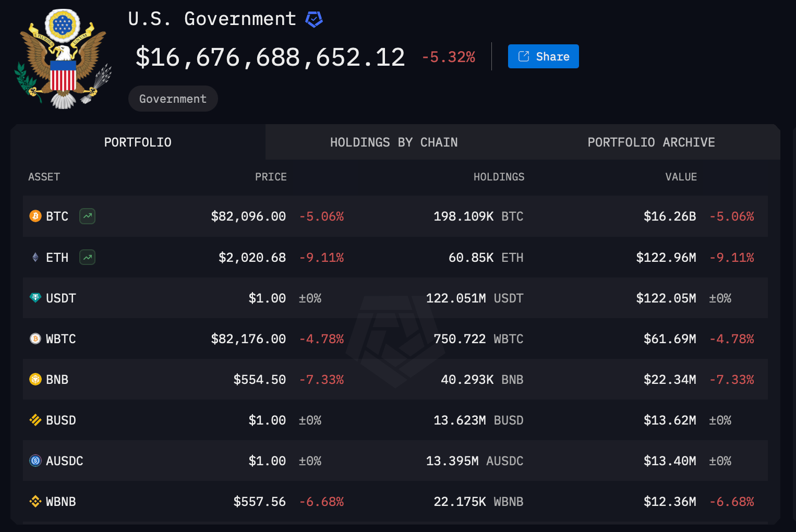Open the BTC asset row

pos(395,216)
